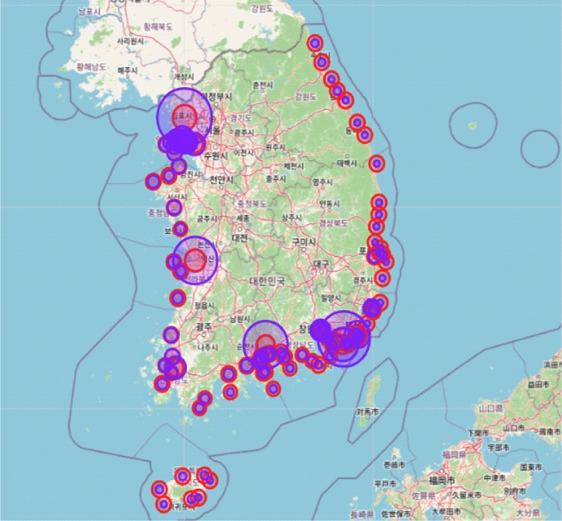Screen dimensions: 562x521
Task: Click the 宇部市 city label
Action: pyautogui.click(x=499, y=448)
